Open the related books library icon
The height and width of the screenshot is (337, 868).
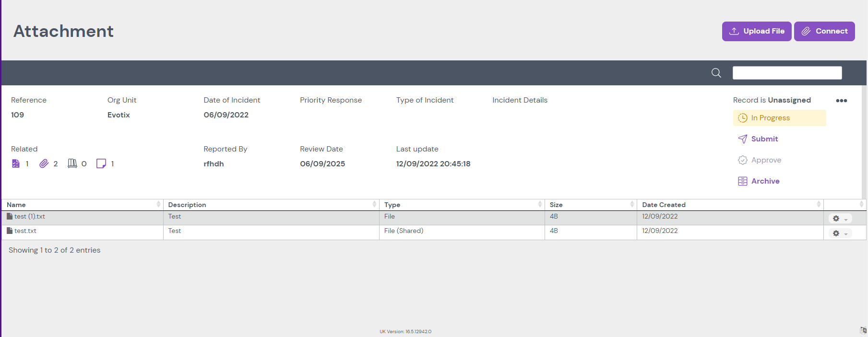(x=72, y=163)
